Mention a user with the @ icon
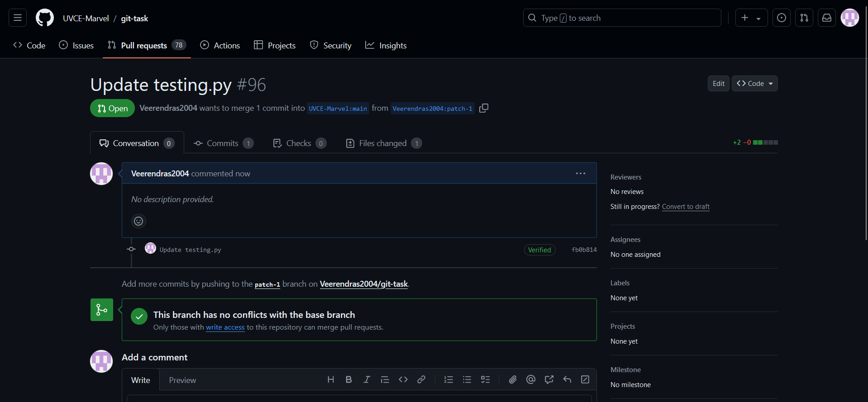Image resolution: width=868 pixels, height=402 pixels. [x=531, y=379]
